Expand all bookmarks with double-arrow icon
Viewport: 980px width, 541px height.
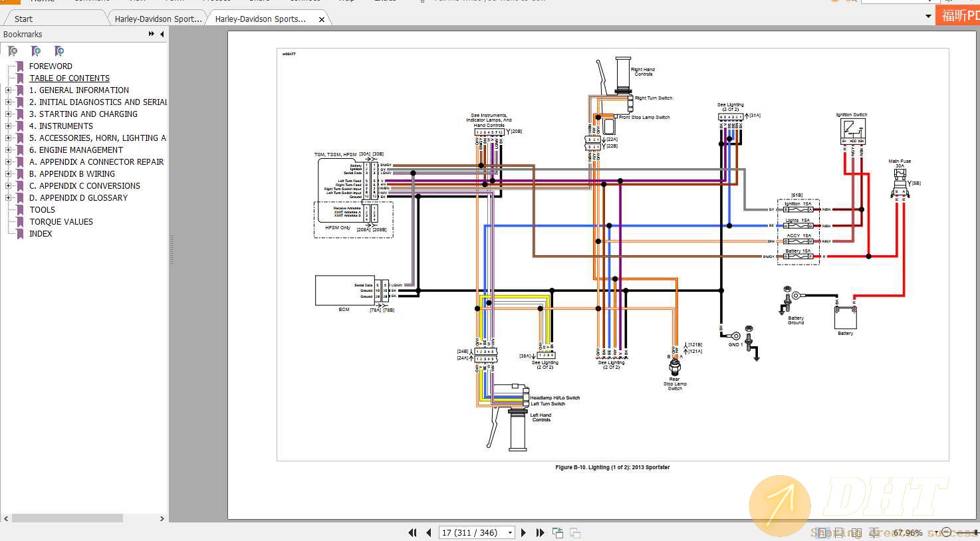[152, 34]
